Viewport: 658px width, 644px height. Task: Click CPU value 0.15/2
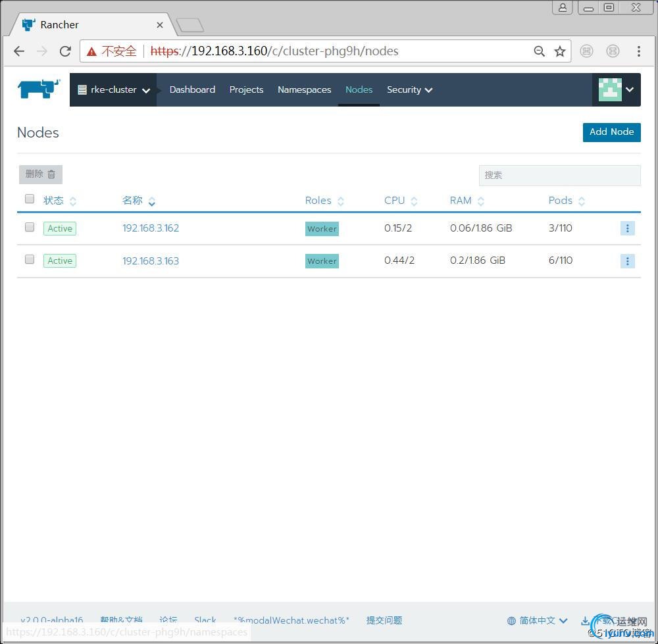(x=398, y=228)
